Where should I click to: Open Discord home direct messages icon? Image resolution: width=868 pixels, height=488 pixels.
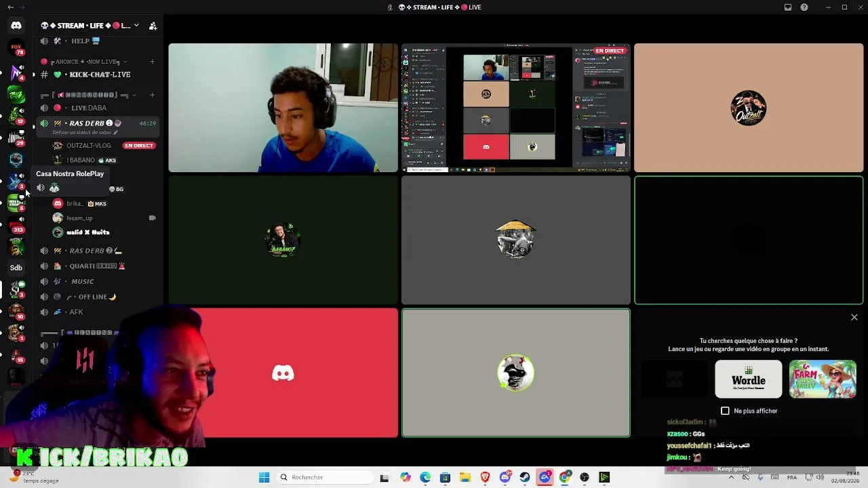(x=16, y=26)
